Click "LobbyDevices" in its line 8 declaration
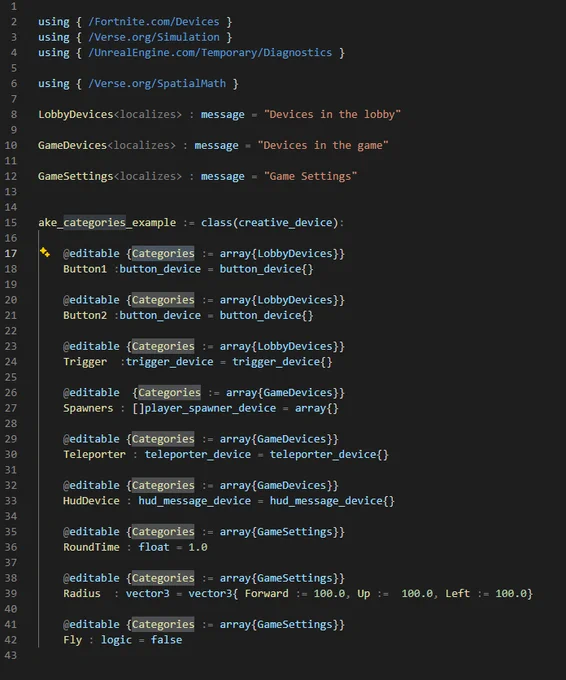Viewport: 566px width, 680px height. coord(75,114)
